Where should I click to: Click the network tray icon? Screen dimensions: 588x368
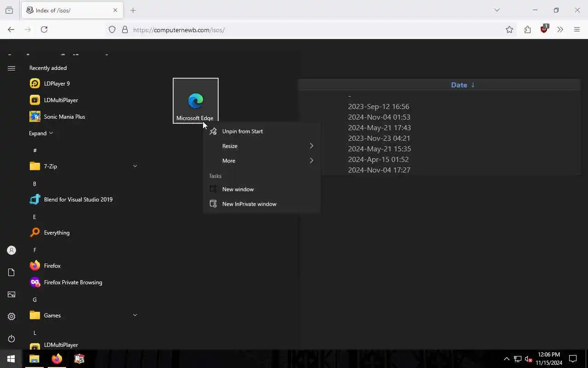(518, 359)
